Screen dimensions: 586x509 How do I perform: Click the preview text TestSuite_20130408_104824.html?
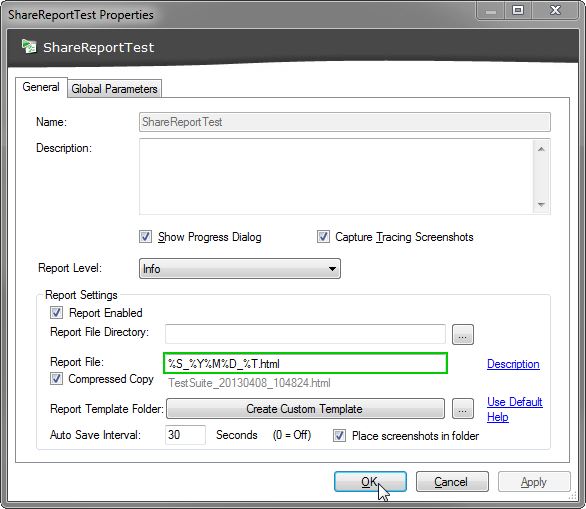(x=249, y=383)
